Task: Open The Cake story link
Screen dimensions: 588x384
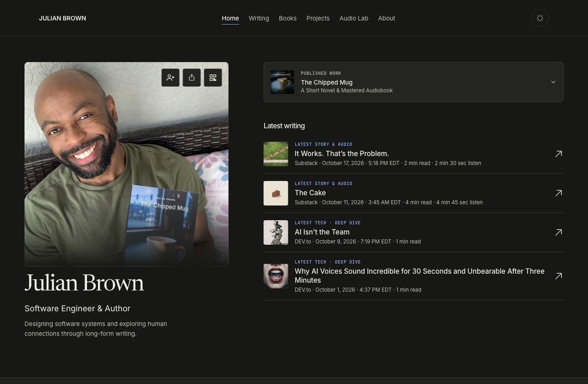Action: (310, 193)
